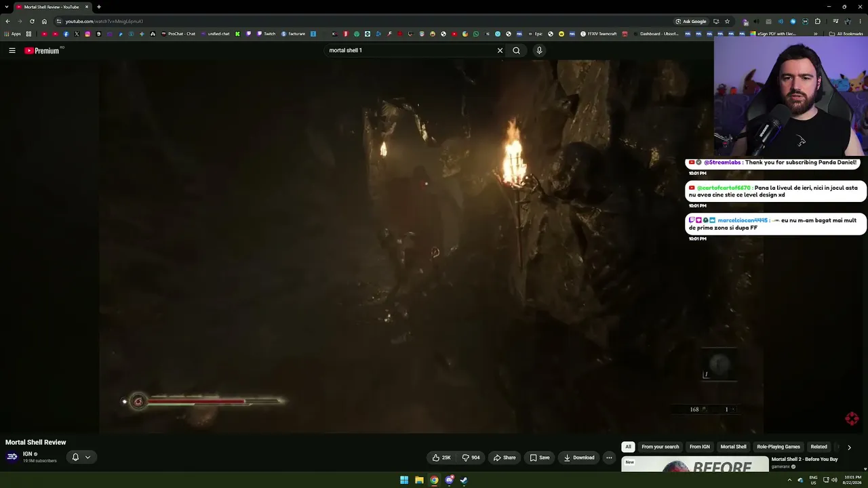Open the tab search dropdown arrow
The width and height of the screenshot is (868, 488).
click(x=6, y=7)
